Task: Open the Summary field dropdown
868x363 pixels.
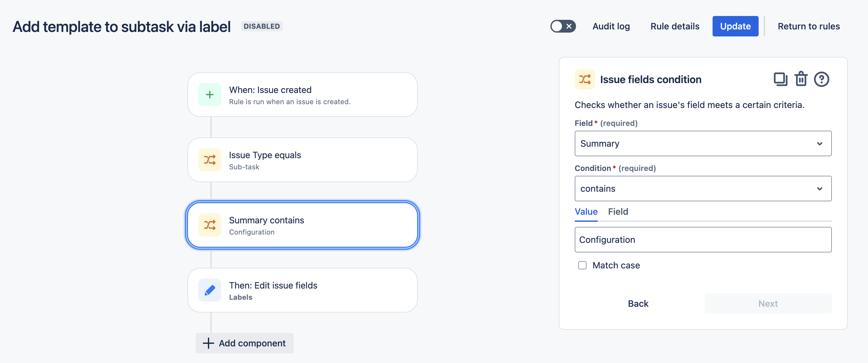Action: [x=703, y=143]
